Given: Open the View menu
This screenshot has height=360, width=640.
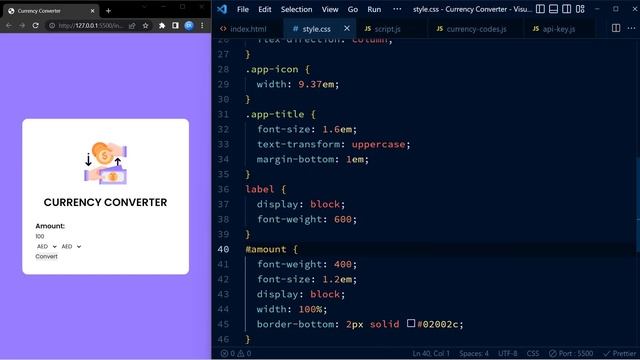Looking at the screenshot, I should 330,9.
